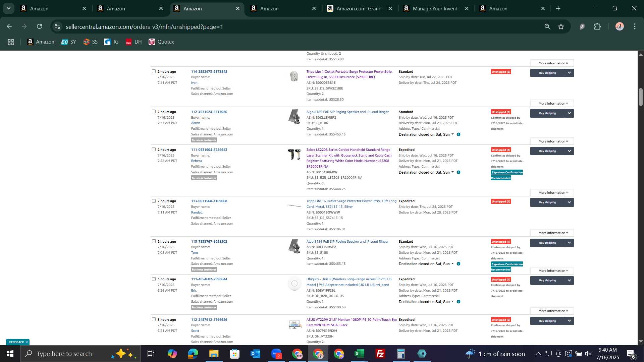Select checkbox for order 113-0071568-4169068

154,201
